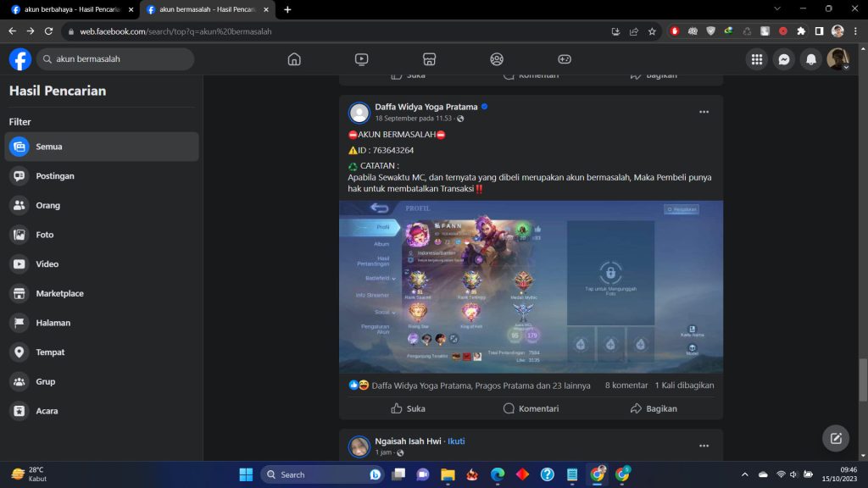Image resolution: width=868 pixels, height=488 pixels.
Task: Select the Postingan filter
Action: point(102,176)
